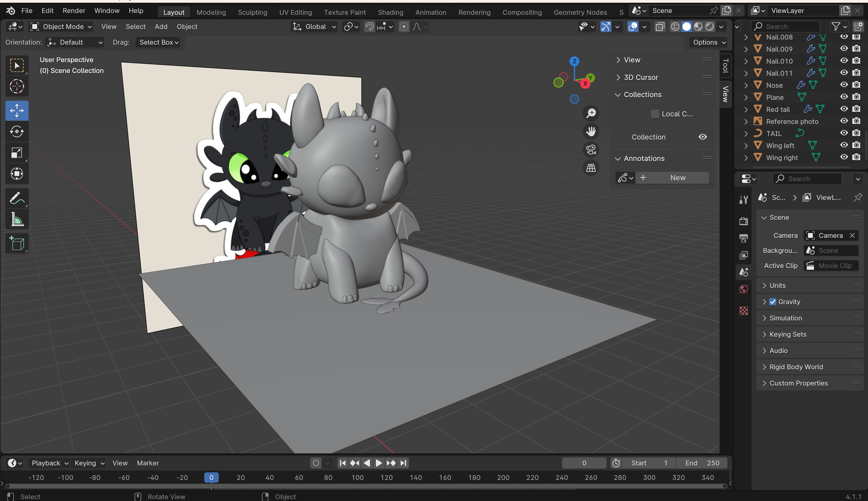The height and width of the screenshot is (501, 868).
Task: Select the Add Cube tool
Action: coord(17,244)
